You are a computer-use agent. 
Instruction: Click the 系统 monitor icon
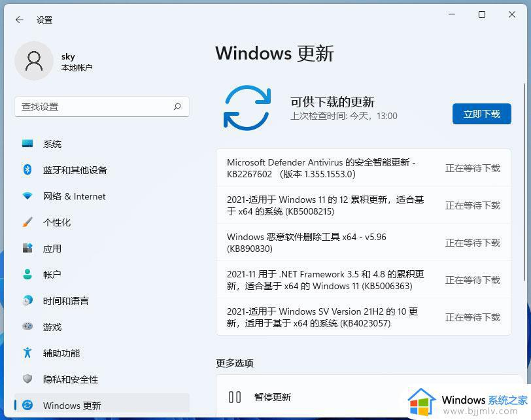27,144
